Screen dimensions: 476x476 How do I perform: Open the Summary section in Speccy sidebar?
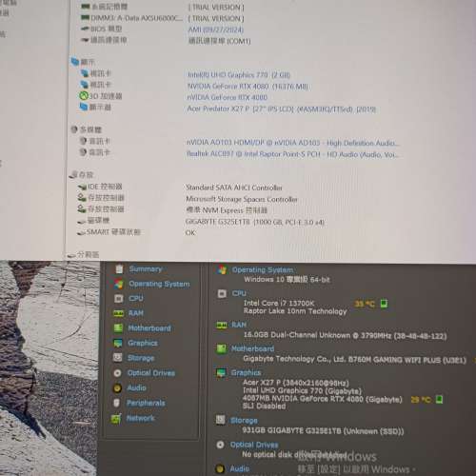tap(146, 269)
